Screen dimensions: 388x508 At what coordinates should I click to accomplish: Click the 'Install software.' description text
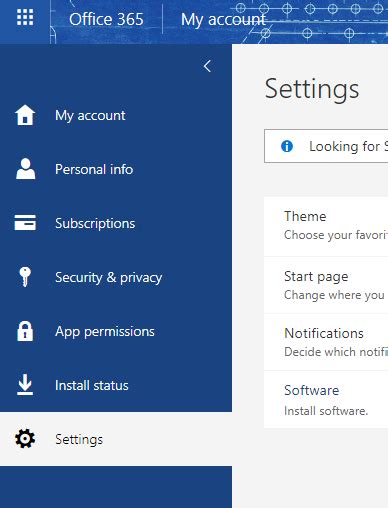[326, 411]
